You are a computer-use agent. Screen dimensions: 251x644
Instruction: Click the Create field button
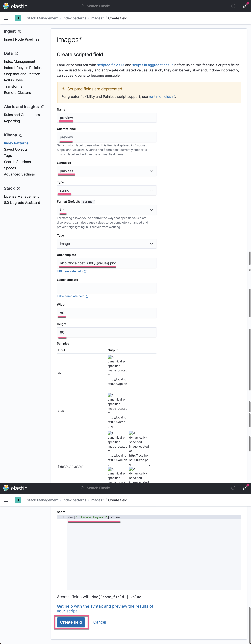pyautogui.click(x=71, y=622)
